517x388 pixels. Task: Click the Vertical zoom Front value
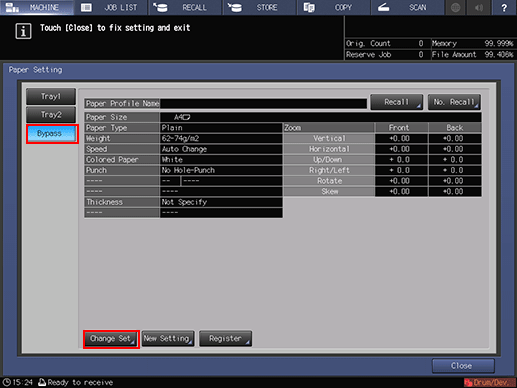pos(401,138)
